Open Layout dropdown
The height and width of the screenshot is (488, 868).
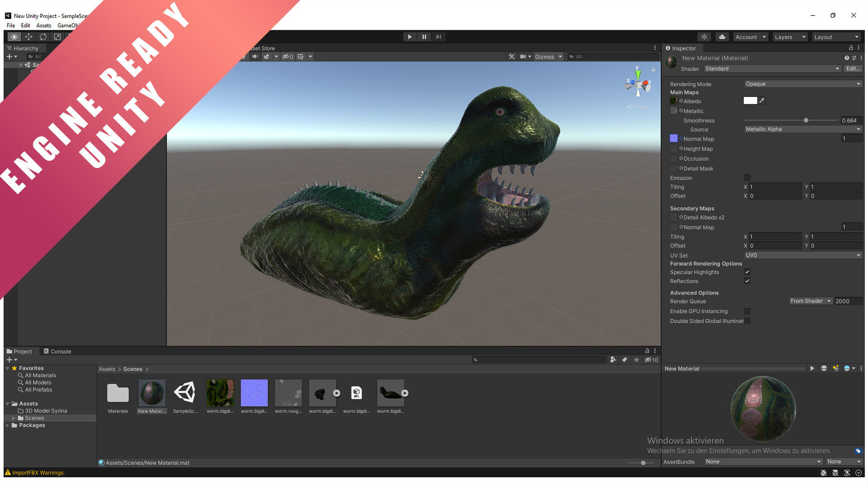tap(836, 37)
